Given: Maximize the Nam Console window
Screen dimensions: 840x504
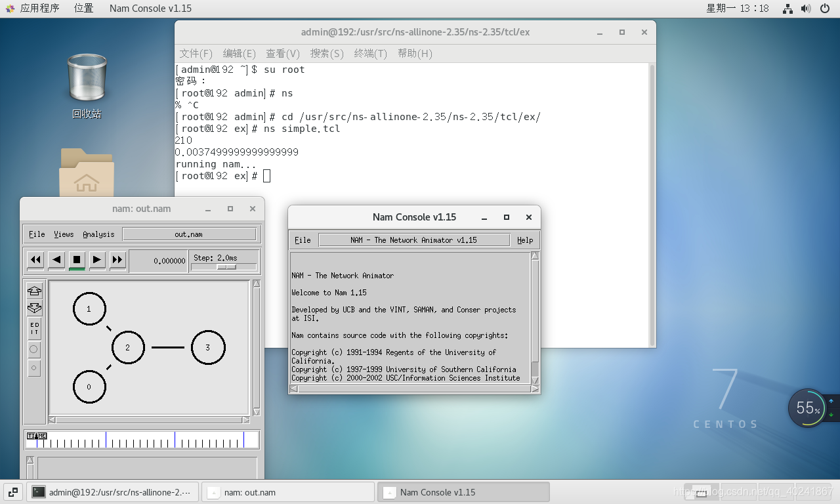Looking at the screenshot, I should point(506,217).
